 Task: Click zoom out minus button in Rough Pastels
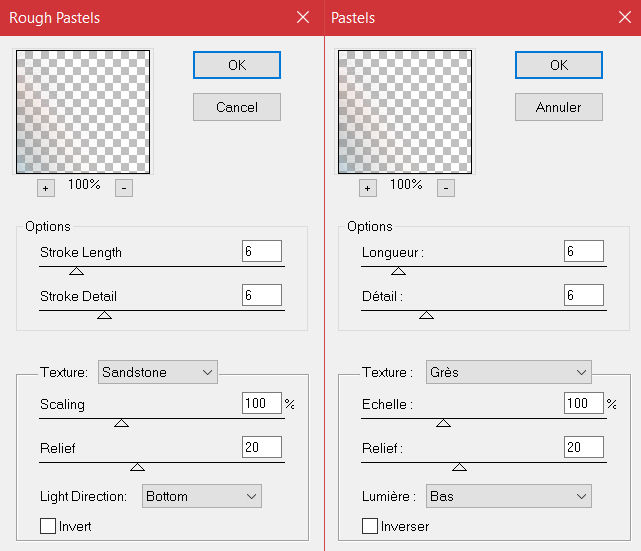point(123,188)
